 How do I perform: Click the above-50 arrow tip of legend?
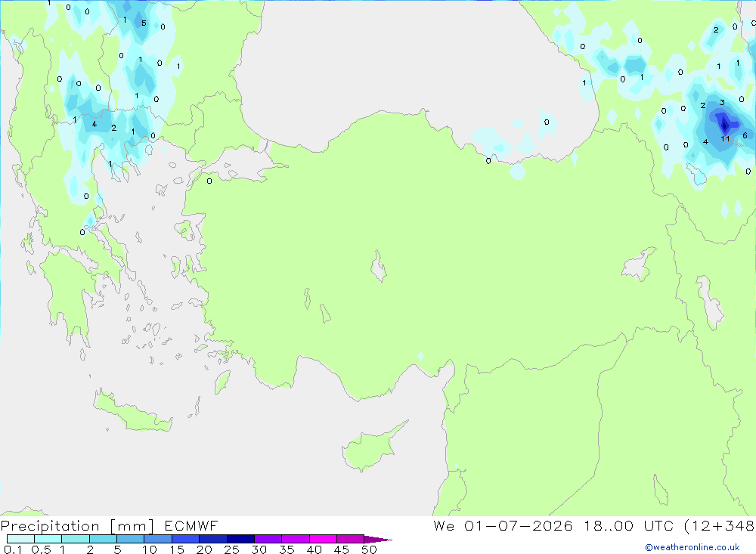(378, 540)
